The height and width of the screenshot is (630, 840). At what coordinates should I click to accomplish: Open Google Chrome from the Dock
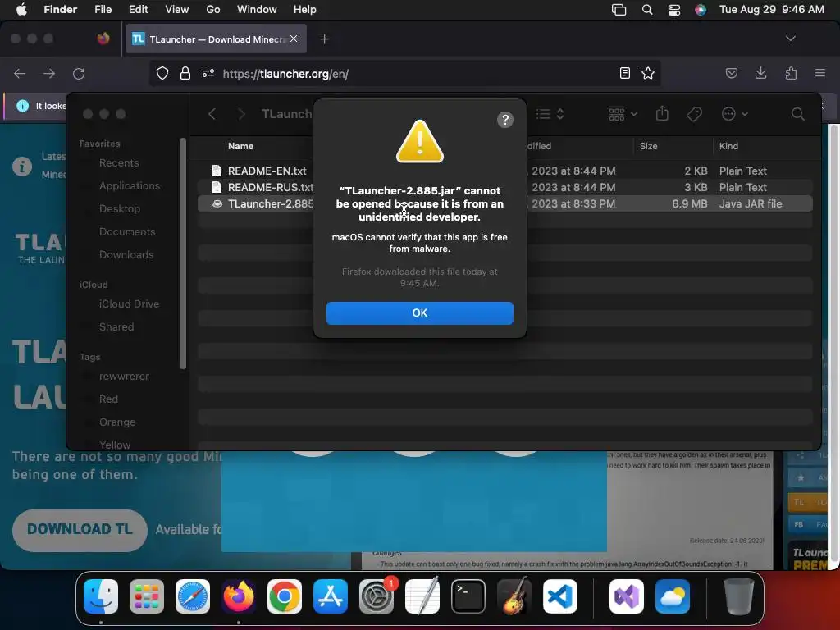tap(285, 596)
